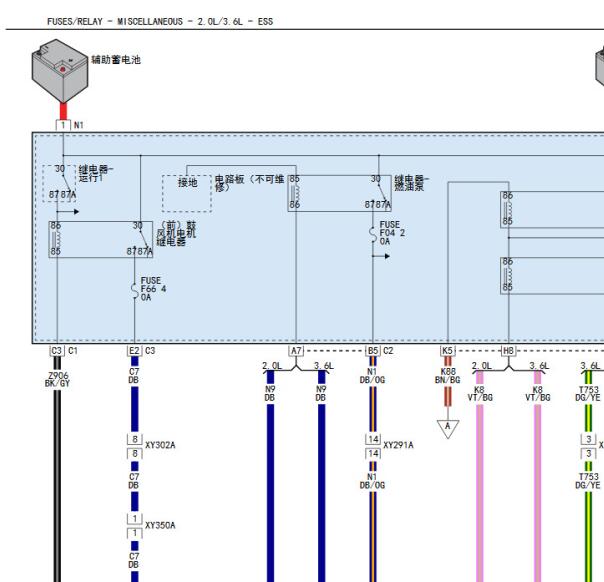Image resolution: width=604 pixels, height=582 pixels.
Task: Click the C3 connector label beside E2
Action: [150, 351]
